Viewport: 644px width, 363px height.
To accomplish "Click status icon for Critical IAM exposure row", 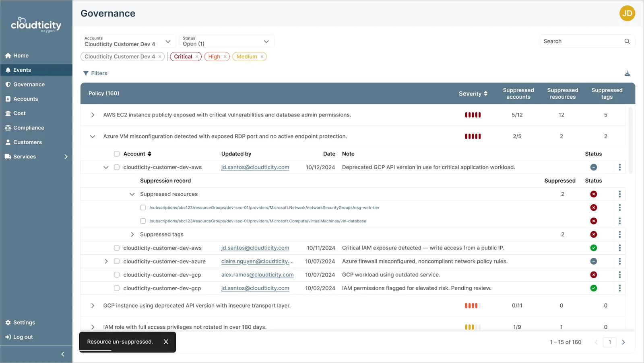I will [594, 248].
